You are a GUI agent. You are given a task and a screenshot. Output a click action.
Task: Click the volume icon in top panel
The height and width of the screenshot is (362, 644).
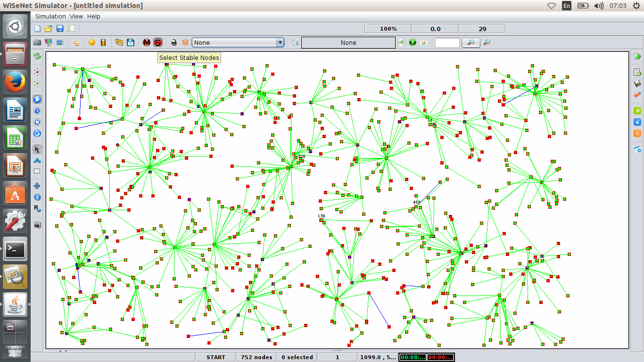599,6
